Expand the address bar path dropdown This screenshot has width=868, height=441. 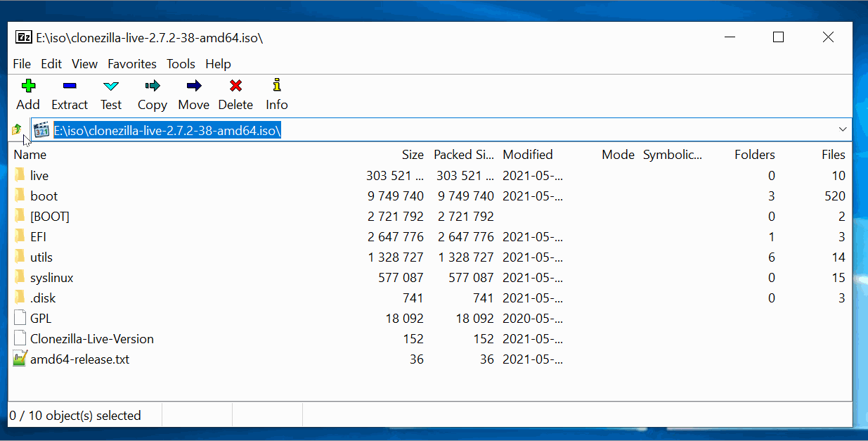coord(843,129)
